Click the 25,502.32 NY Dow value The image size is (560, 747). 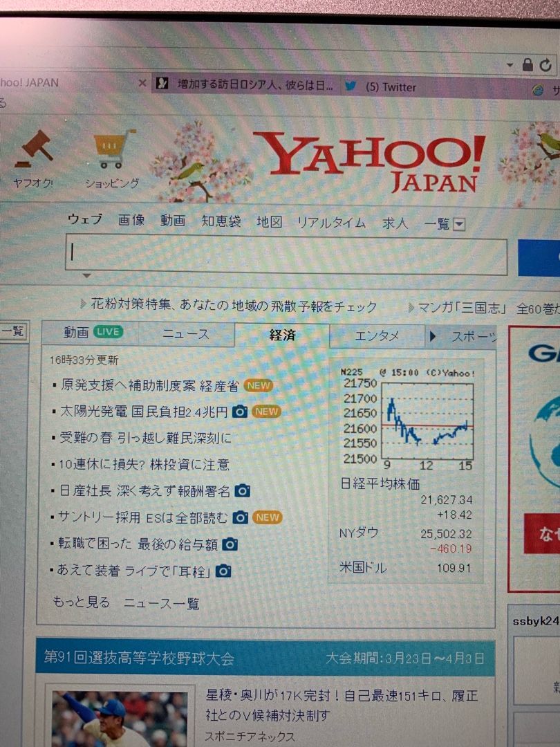tap(446, 534)
